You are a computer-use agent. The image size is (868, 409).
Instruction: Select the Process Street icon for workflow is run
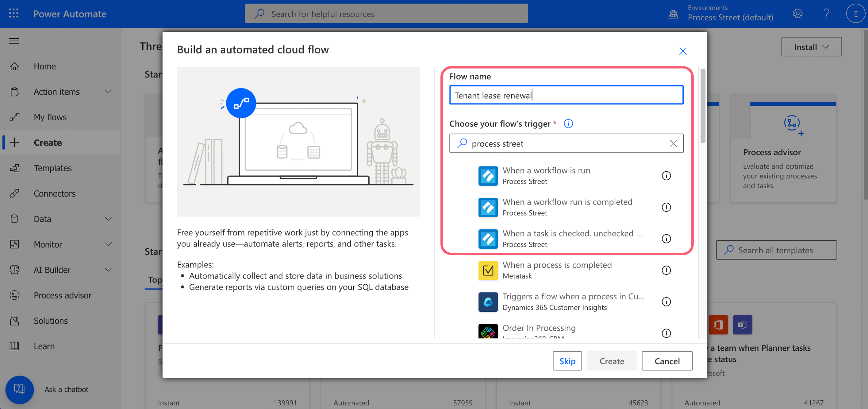click(488, 176)
